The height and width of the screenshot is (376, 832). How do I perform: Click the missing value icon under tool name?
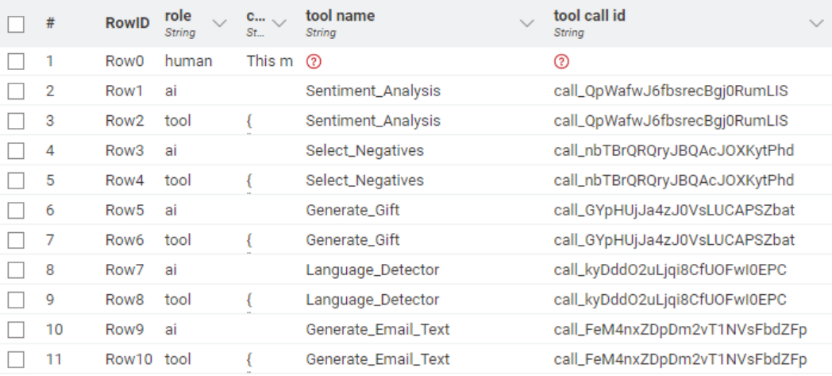tap(314, 62)
